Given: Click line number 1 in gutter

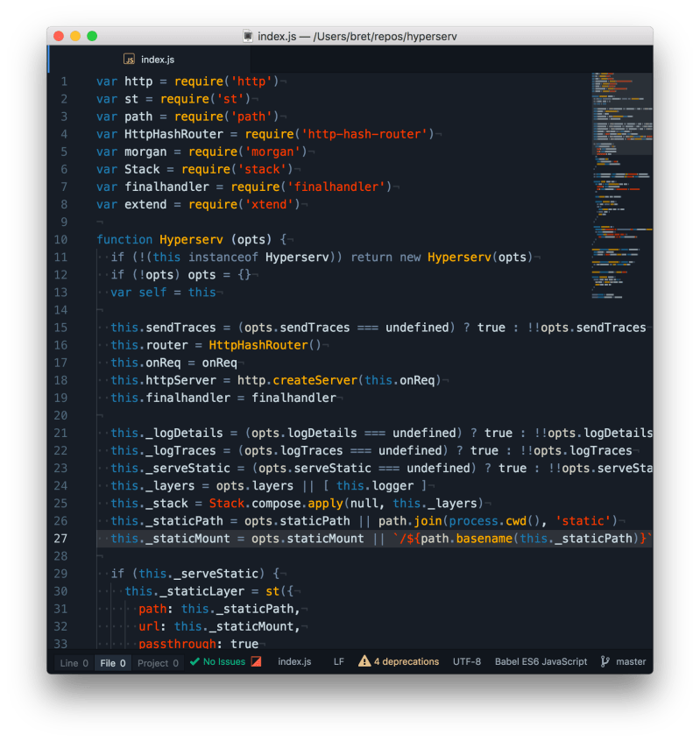Looking at the screenshot, I should (x=64, y=81).
